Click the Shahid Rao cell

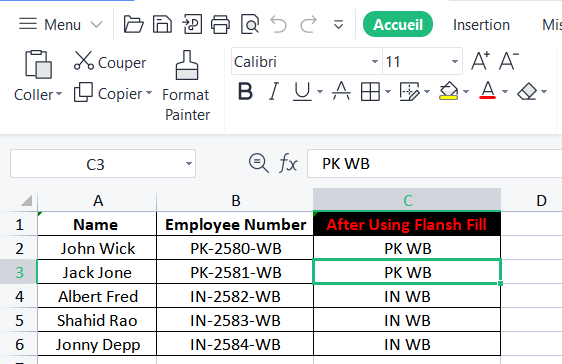point(97,320)
